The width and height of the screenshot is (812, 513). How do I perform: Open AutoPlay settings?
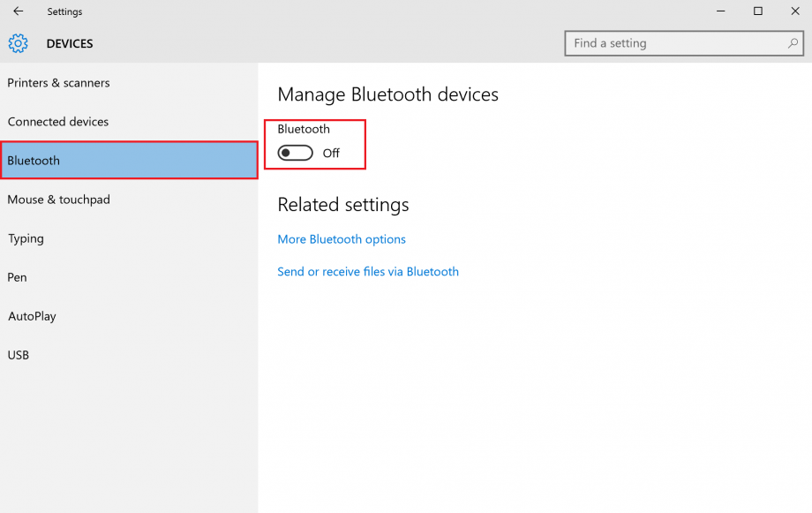click(31, 315)
